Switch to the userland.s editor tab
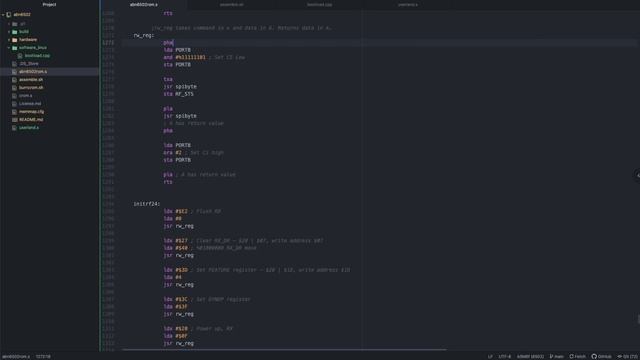The image size is (640, 360). point(408,5)
